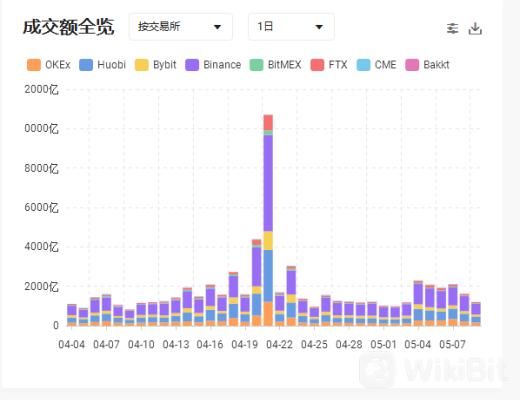Click the tallest bar's purple Binance segment
520x400 pixels.
(268, 183)
